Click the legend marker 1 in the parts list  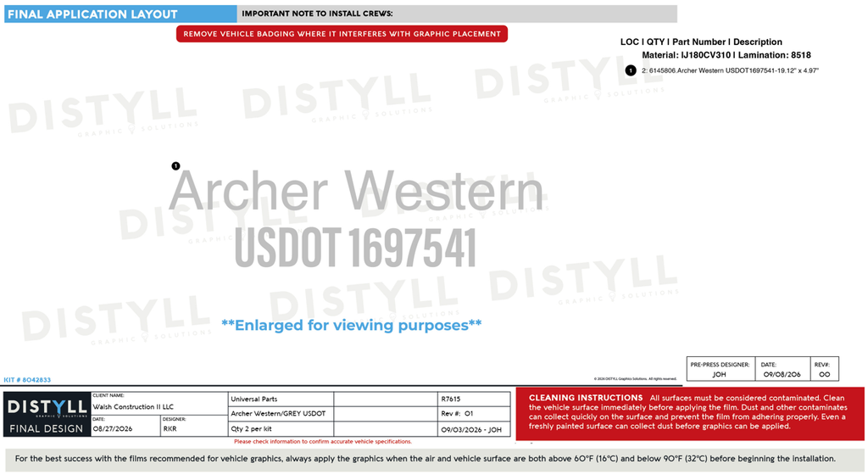[x=631, y=70]
